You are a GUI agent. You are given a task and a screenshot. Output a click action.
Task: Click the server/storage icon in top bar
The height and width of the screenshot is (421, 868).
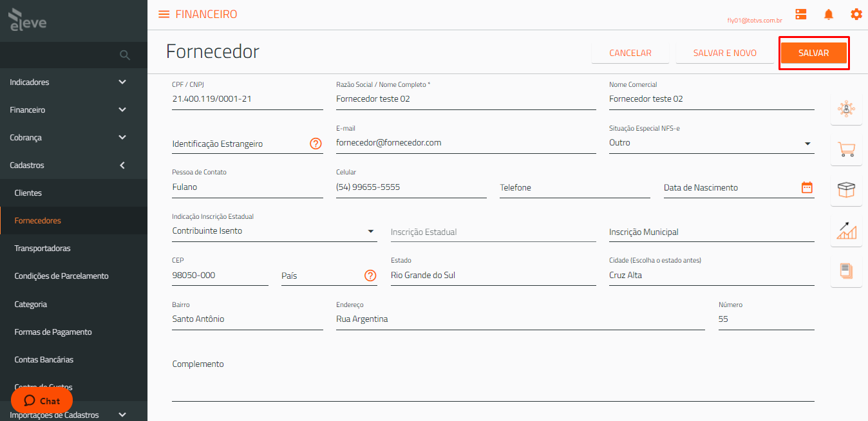click(x=801, y=14)
